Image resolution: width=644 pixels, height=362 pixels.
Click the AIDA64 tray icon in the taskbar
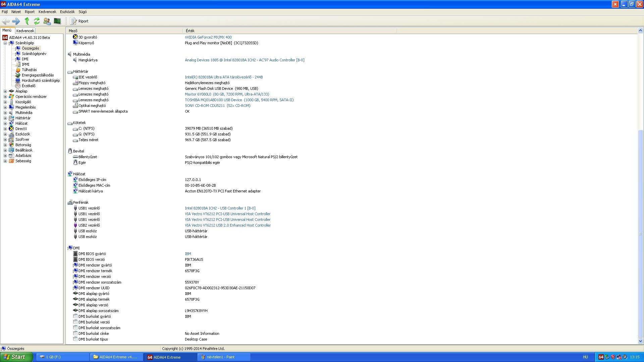click(601, 357)
